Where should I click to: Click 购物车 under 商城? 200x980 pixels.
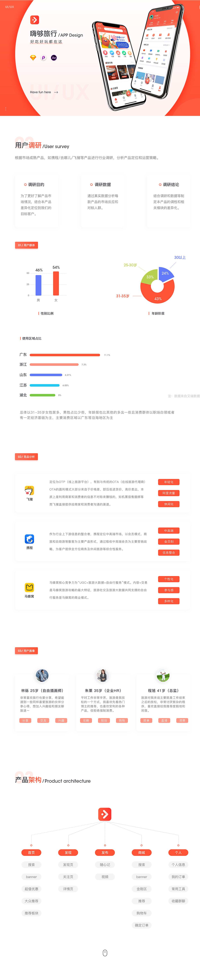click(x=142, y=913)
